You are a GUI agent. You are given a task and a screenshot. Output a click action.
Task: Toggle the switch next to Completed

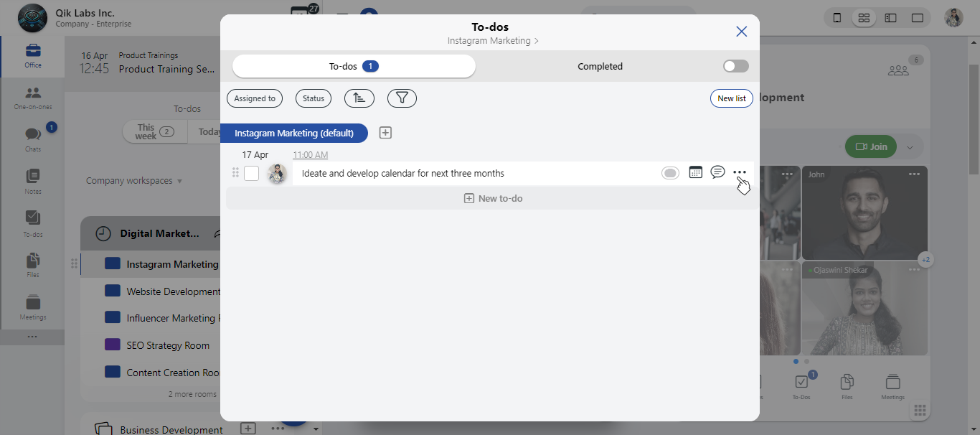click(x=735, y=66)
